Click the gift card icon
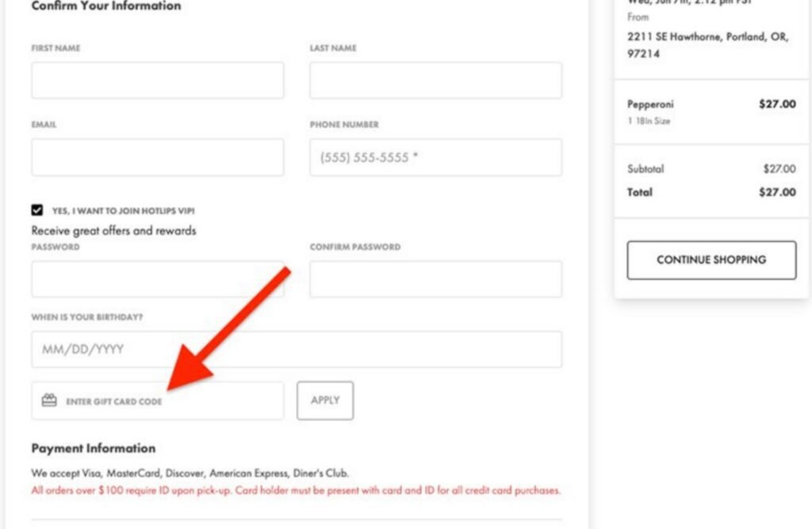Viewport: 812px width, 529px height. coord(49,401)
